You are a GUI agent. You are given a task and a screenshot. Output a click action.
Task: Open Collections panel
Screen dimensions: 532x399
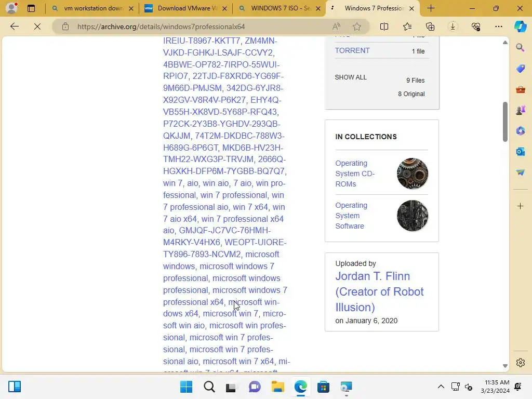(x=430, y=26)
